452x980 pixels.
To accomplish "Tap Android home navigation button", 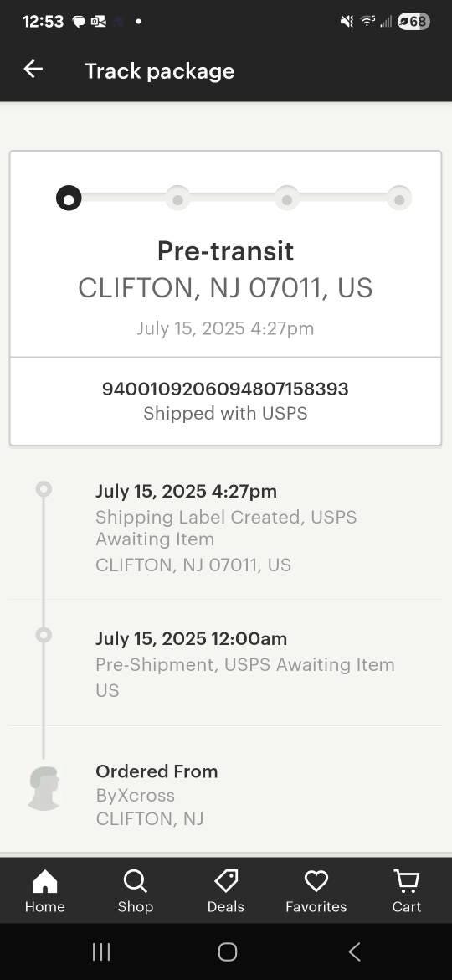I will pyautogui.click(x=227, y=952).
